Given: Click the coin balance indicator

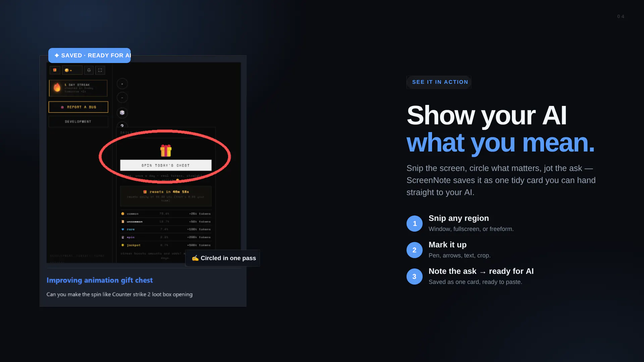Looking at the screenshot, I should pyautogui.click(x=72, y=70).
